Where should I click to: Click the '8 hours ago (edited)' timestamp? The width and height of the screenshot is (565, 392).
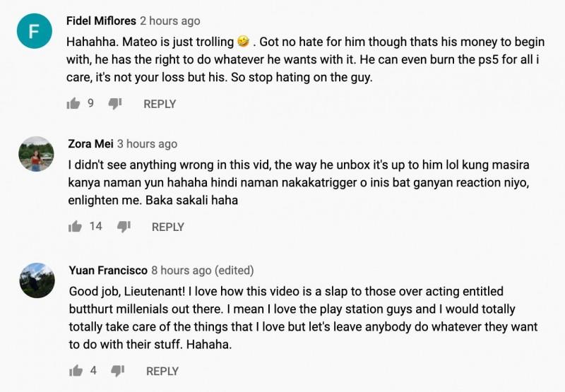(x=203, y=271)
